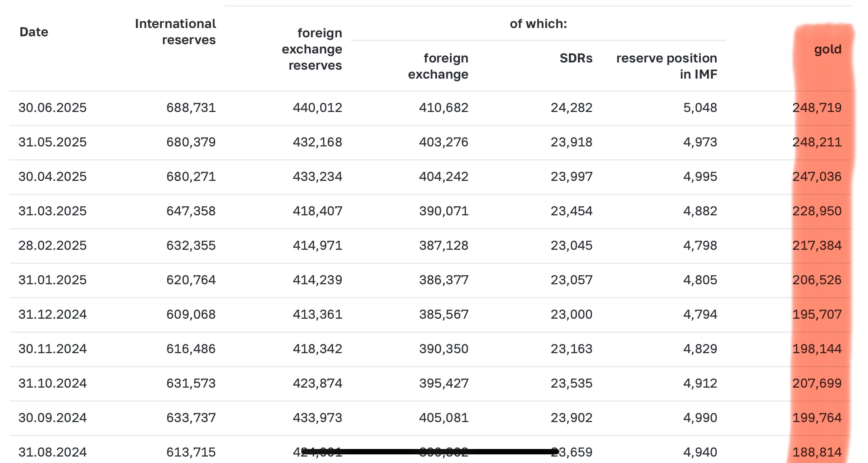Click the International reserves column header

point(175,32)
